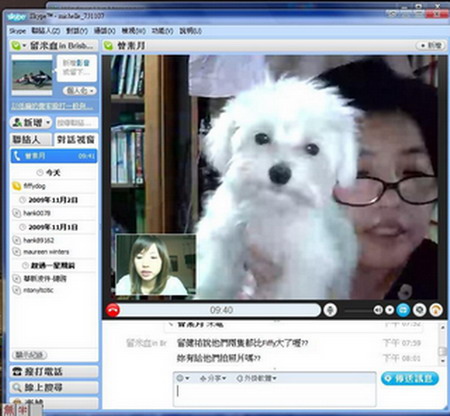Screen dimensions: 450x416
Task: Switch to the 對話視窗 tab
Action: [76, 139]
